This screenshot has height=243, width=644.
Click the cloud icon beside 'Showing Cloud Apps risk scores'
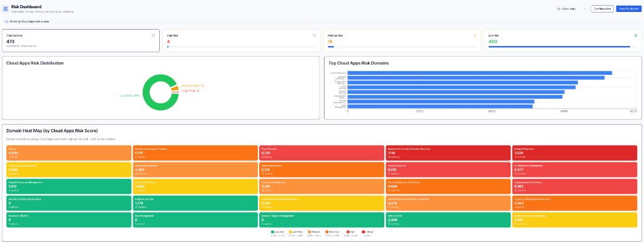[x=6, y=21]
